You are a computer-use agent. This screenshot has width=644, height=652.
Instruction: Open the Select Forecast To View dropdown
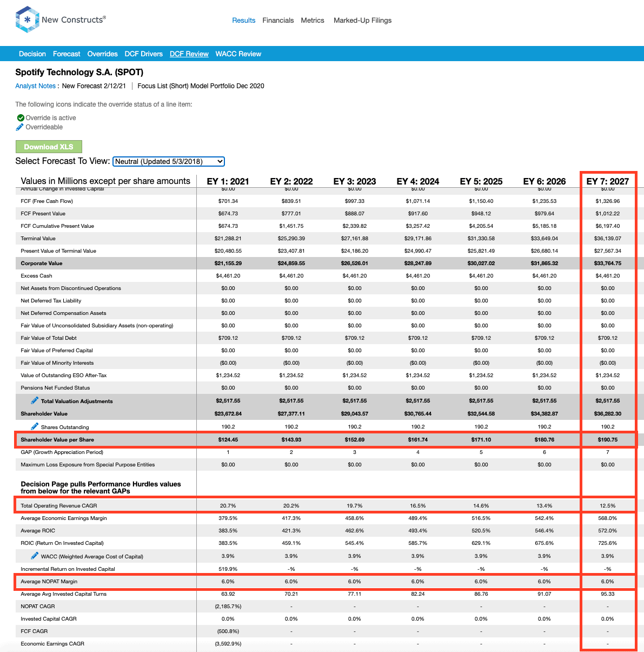pos(169,161)
